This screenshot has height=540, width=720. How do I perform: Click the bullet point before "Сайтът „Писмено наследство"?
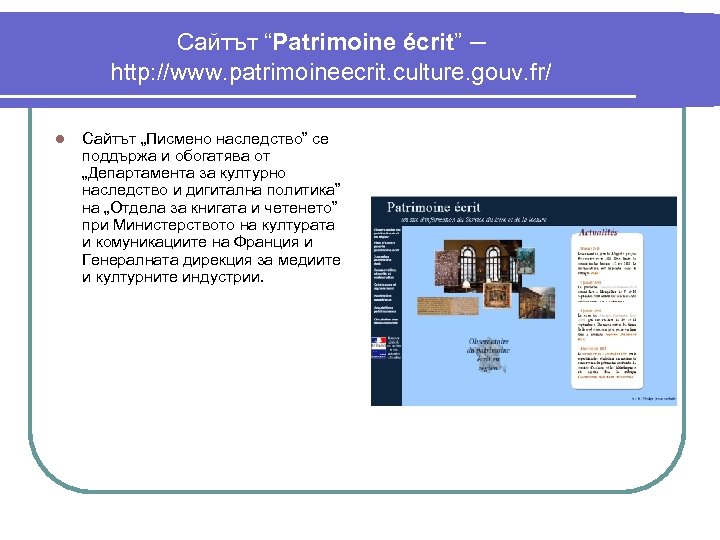tap(60, 139)
